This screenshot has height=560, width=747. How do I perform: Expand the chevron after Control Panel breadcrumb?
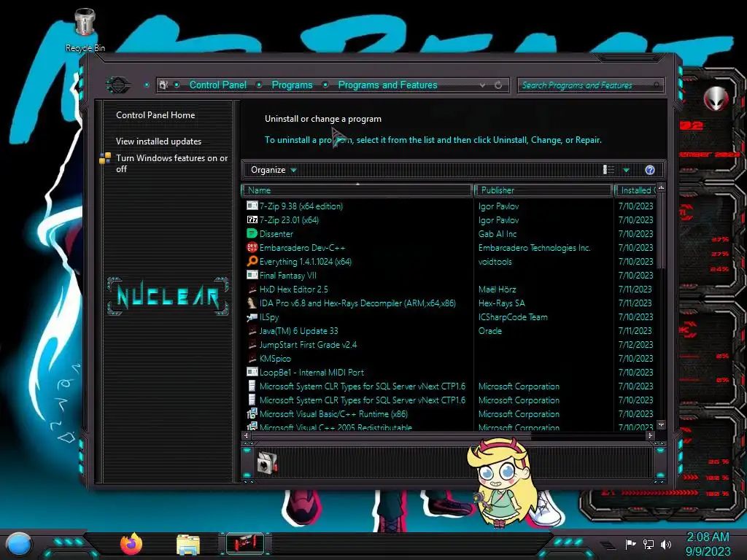[x=259, y=85]
